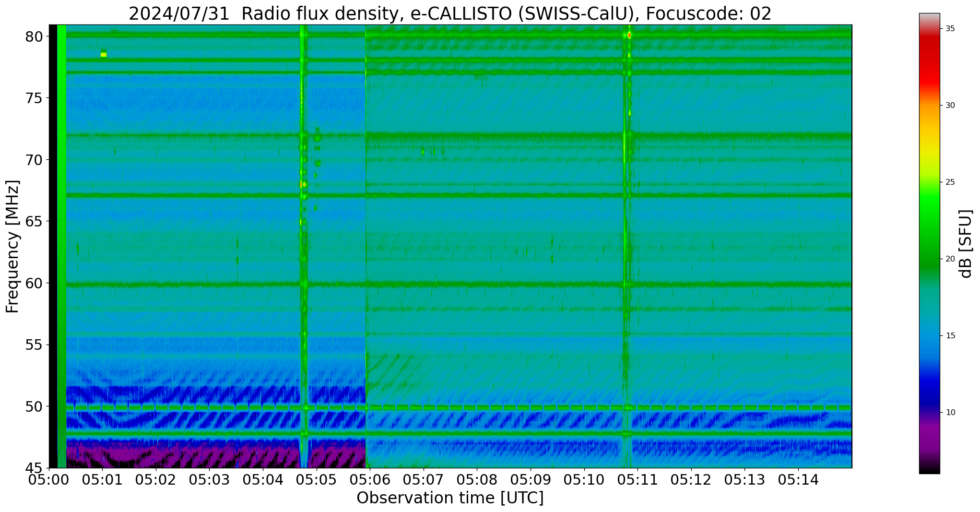The image size is (980, 512).
Task: Click the 'Observation time [UTC]' x-axis label
Action: tap(450, 498)
